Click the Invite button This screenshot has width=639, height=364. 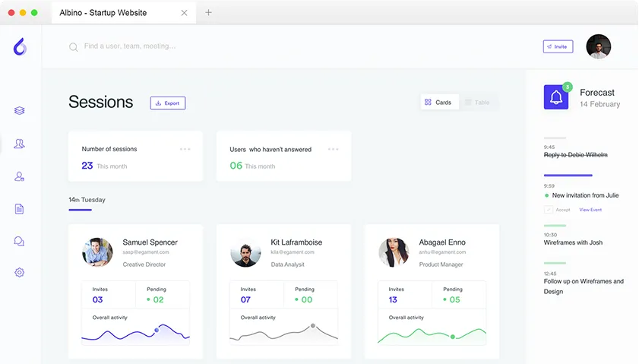(x=558, y=46)
